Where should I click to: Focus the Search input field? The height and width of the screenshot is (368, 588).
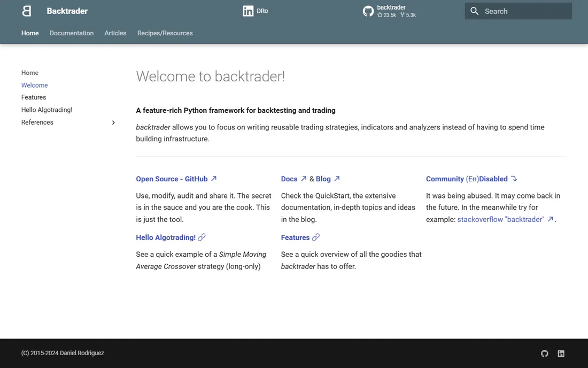519,11
